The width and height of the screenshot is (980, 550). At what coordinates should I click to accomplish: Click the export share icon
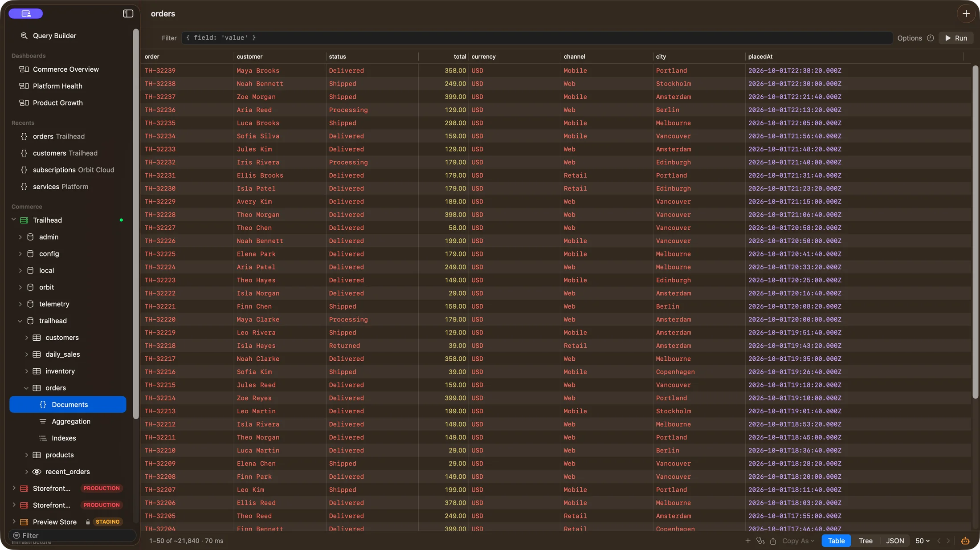773,541
